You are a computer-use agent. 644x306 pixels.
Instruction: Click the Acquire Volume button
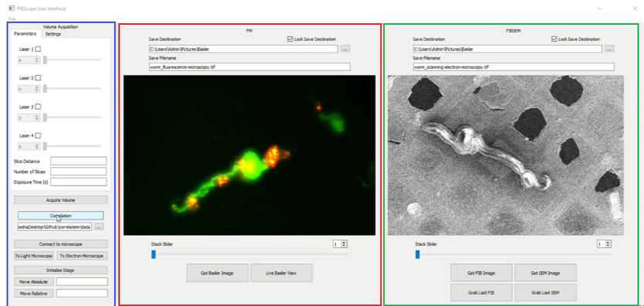click(x=61, y=200)
